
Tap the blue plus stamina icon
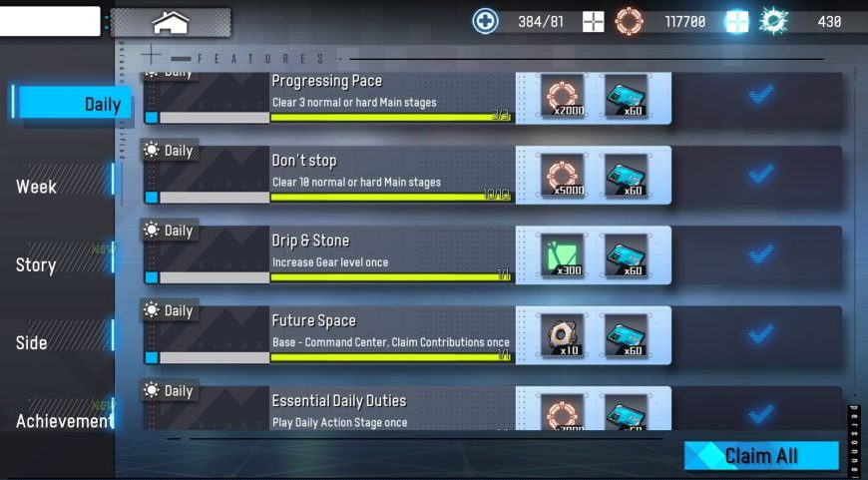point(485,22)
